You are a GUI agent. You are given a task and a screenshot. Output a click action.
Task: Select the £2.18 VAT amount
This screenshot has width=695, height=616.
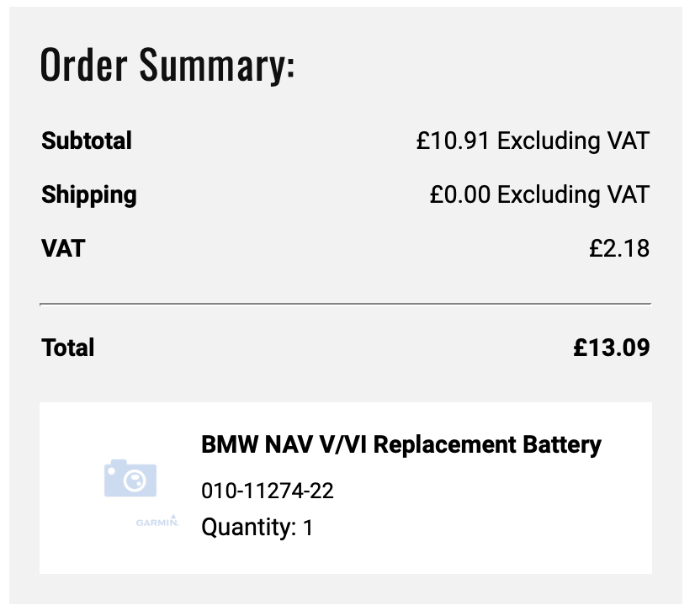pos(619,248)
